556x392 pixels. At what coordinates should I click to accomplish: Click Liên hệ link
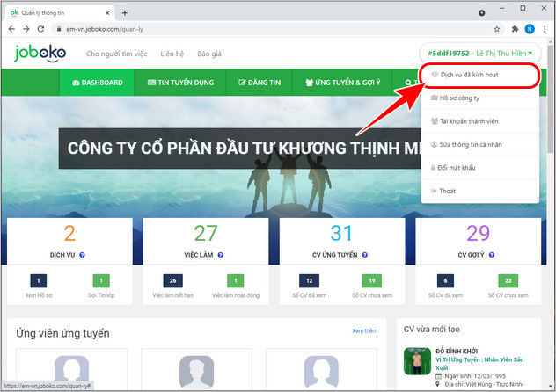172,54
